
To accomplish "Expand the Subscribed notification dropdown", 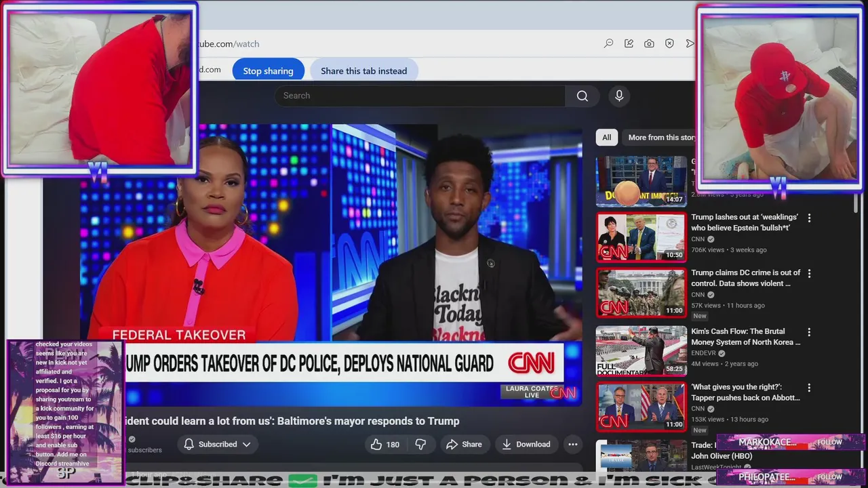I will [218, 445].
